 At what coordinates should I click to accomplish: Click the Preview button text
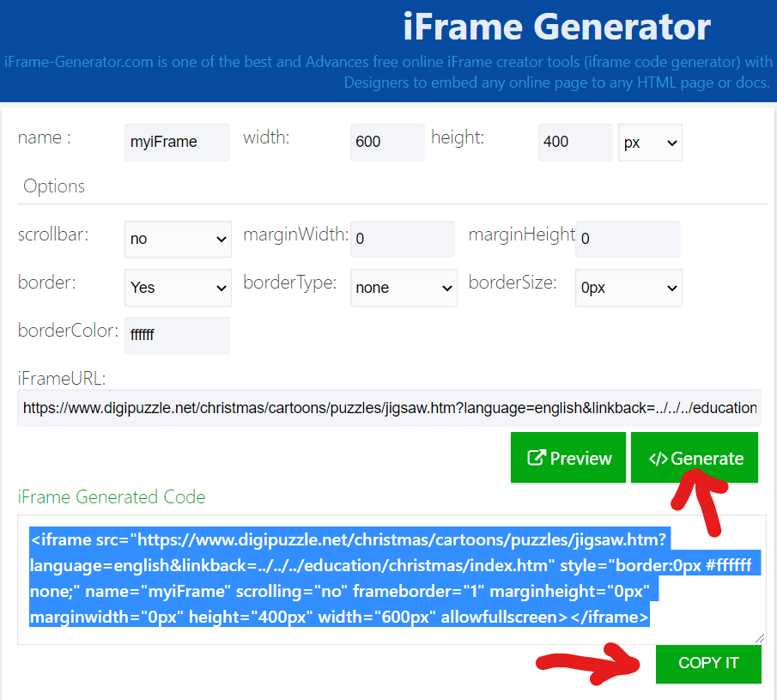tap(580, 458)
